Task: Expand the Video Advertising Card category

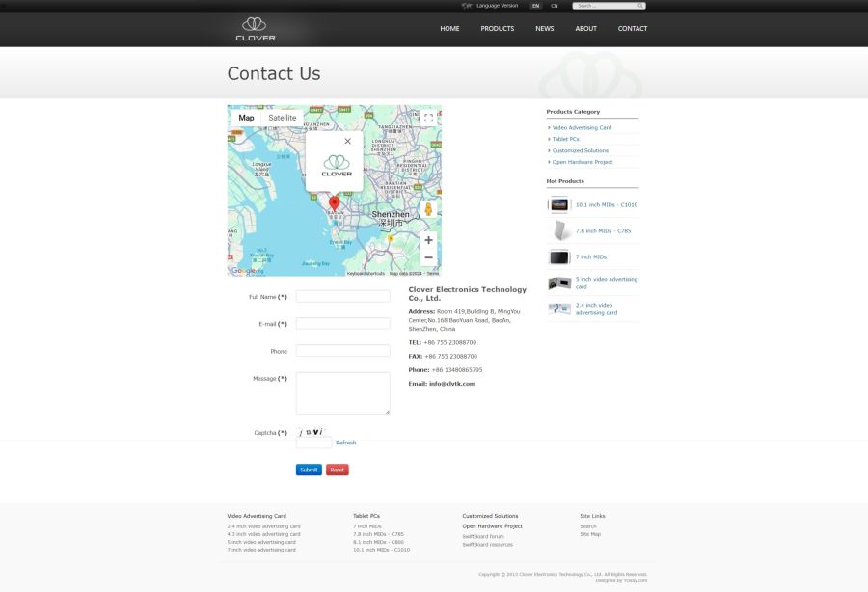Action: click(582, 127)
